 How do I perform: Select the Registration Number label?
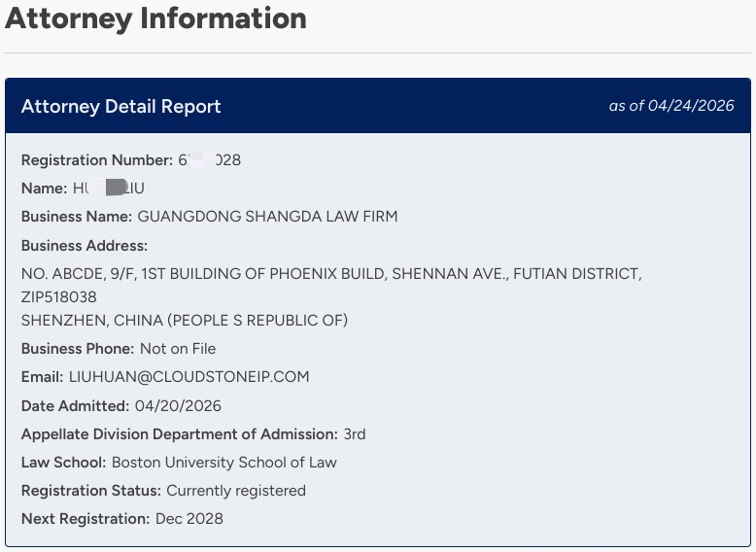97,160
